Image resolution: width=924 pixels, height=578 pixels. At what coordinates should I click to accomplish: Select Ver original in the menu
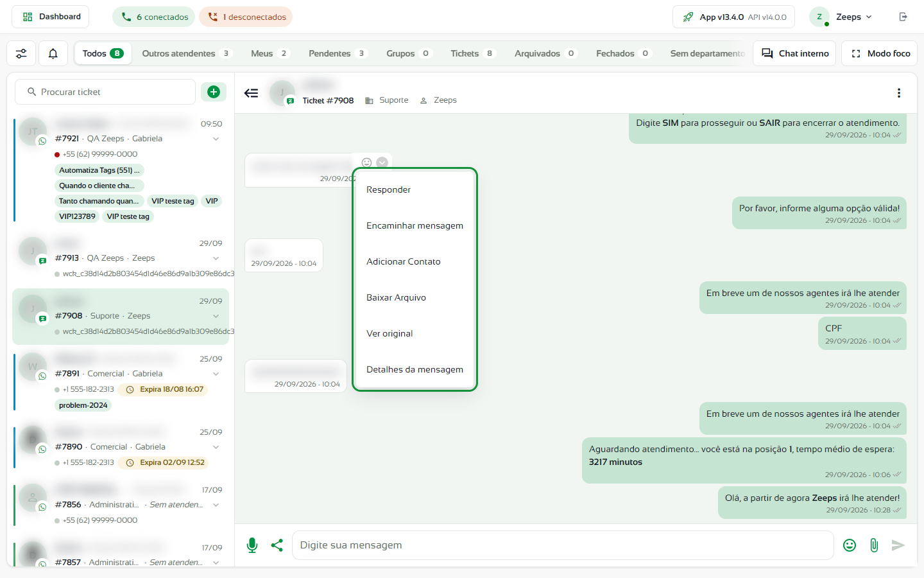[x=415, y=333]
